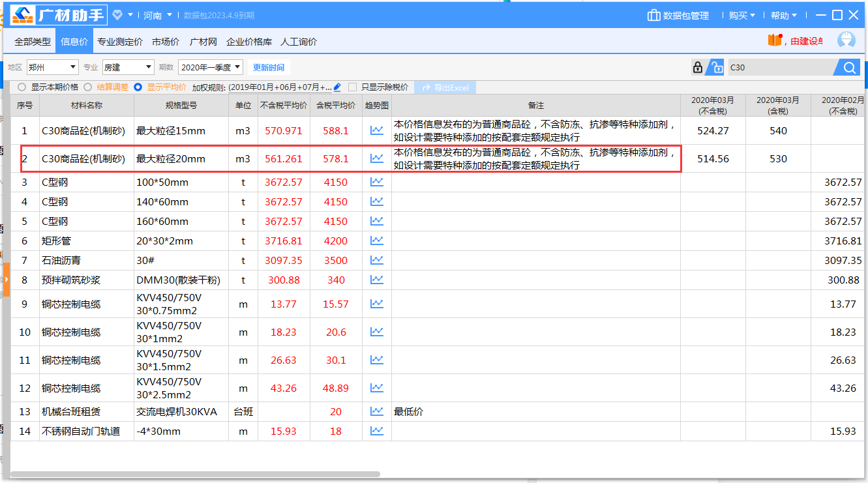Open the 河南 province dropdown
Image resolution: width=868 pixels, height=483 pixels.
[x=158, y=15]
